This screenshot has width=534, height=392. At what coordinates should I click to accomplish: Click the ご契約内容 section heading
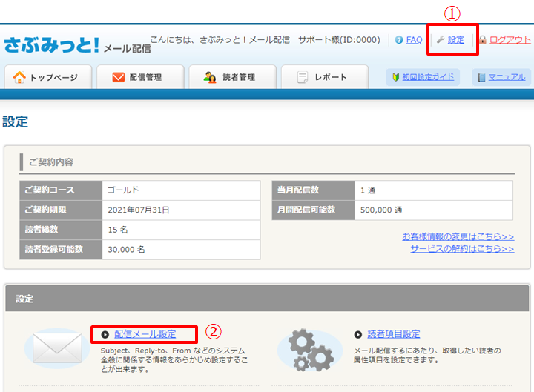pyautogui.click(x=51, y=162)
